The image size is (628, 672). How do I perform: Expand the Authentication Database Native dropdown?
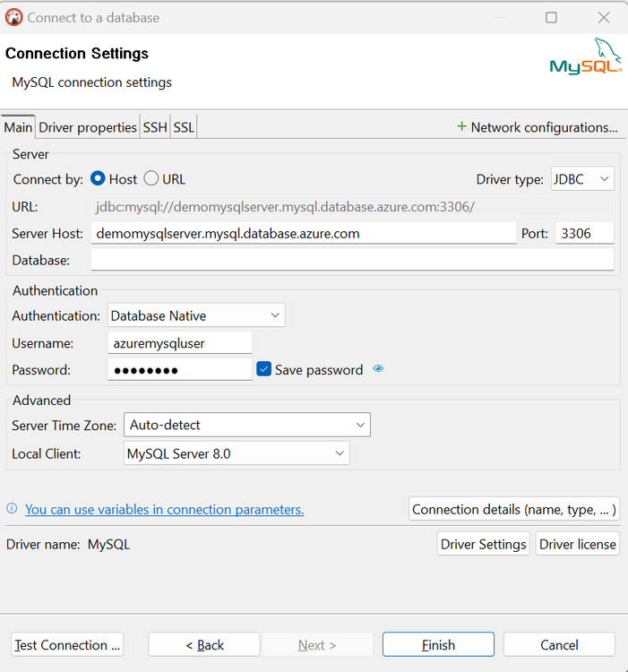pyautogui.click(x=196, y=315)
